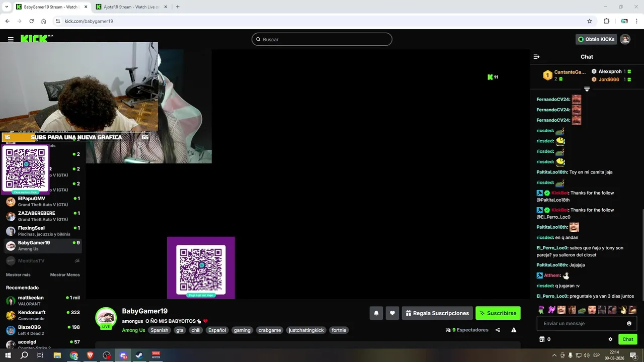Click the KICKs counter on video
Viewport: 644px width, 362px height.
[x=493, y=77]
